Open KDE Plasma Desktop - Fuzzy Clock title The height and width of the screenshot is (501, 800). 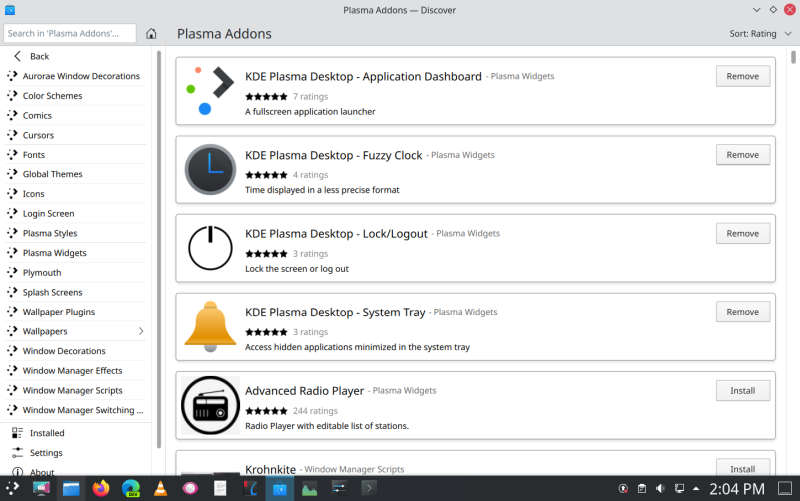[x=333, y=155]
